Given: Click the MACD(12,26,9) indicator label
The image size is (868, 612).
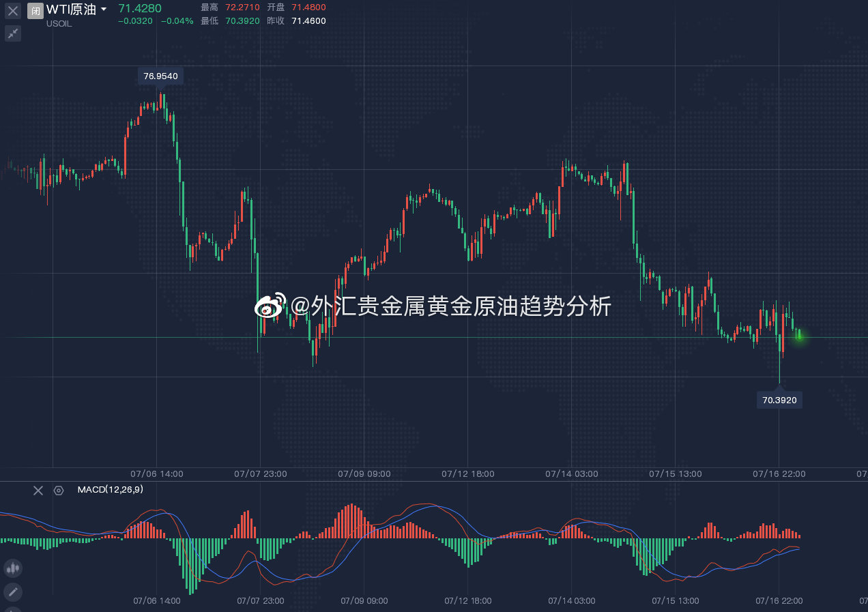Looking at the screenshot, I should click(111, 489).
